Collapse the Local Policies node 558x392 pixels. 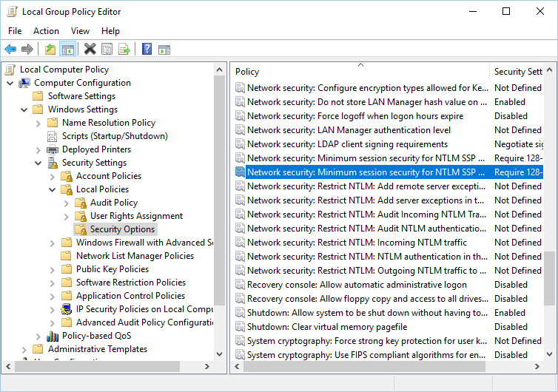[x=53, y=190]
